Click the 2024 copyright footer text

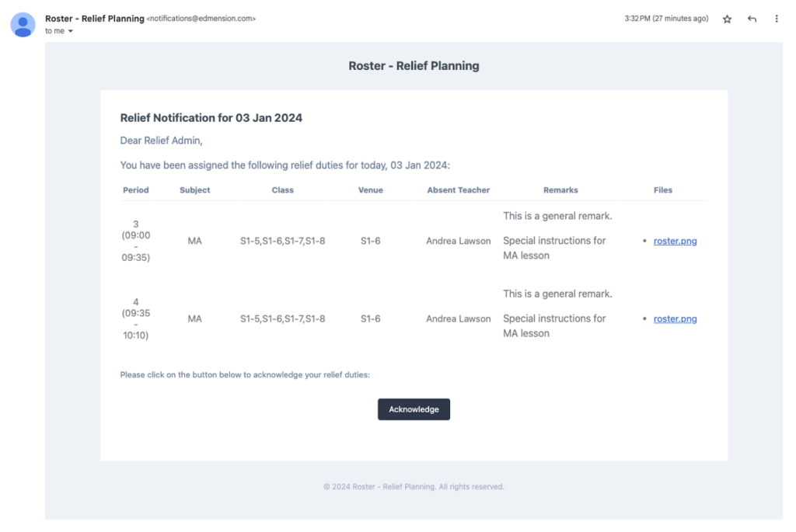[414, 486]
